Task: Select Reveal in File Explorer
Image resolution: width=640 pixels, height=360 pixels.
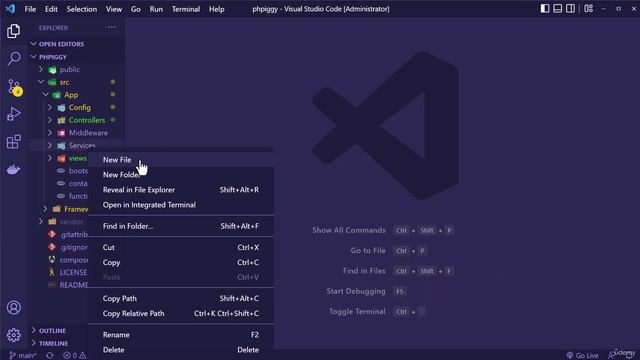Action: tap(181, 190)
